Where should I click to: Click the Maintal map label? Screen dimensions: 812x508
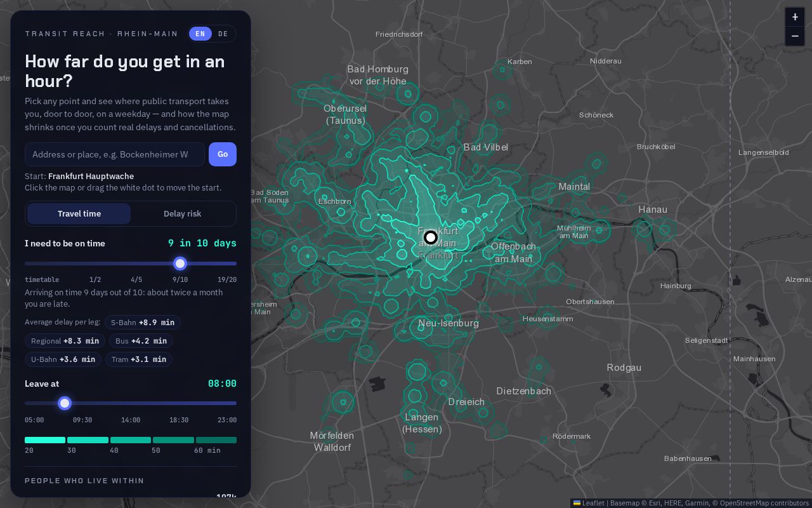(574, 187)
